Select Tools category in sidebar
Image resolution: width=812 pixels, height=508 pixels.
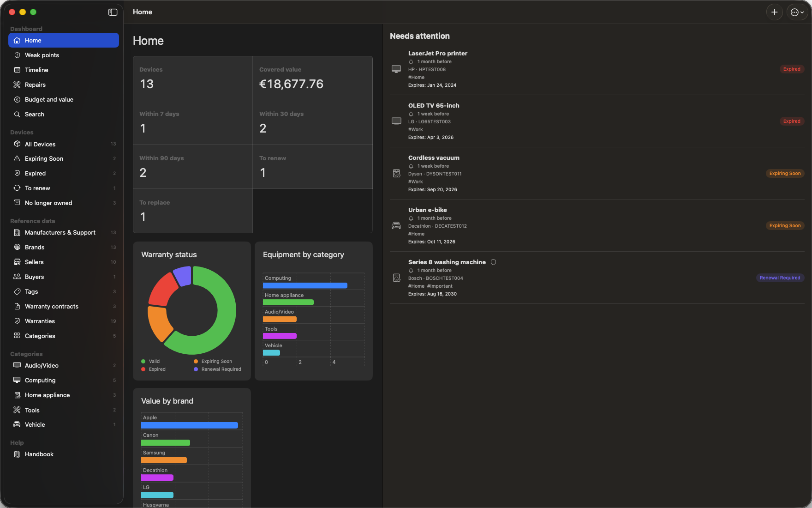[64, 410]
